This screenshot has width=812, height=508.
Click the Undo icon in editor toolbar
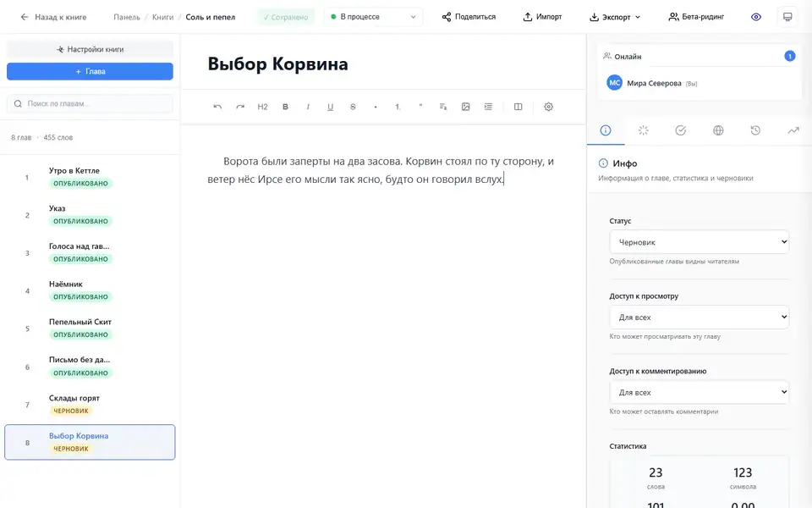[x=217, y=107]
